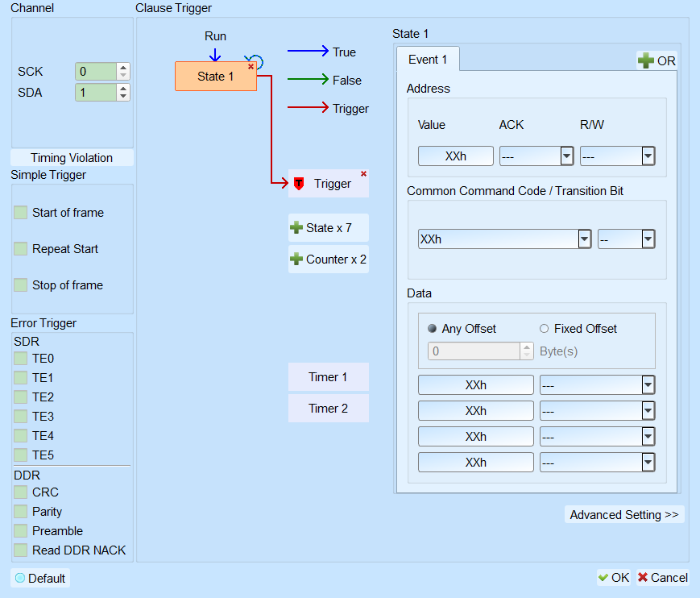The image size is (700, 598).
Task: Check the TE4 error trigger
Action: coord(20,435)
